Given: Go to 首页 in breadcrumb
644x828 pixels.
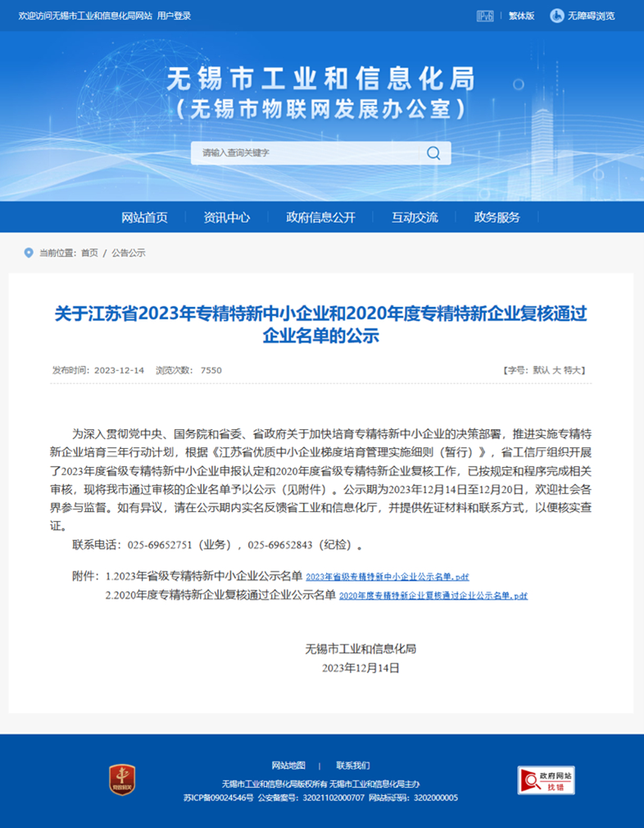Looking at the screenshot, I should 89,253.
